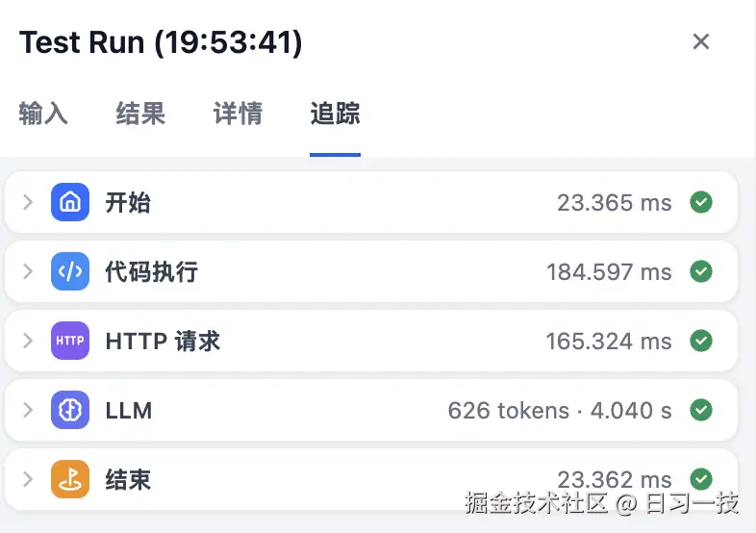Expand the 结束 trace node chevron
The width and height of the screenshot is (756, 533).
point(28,479)
